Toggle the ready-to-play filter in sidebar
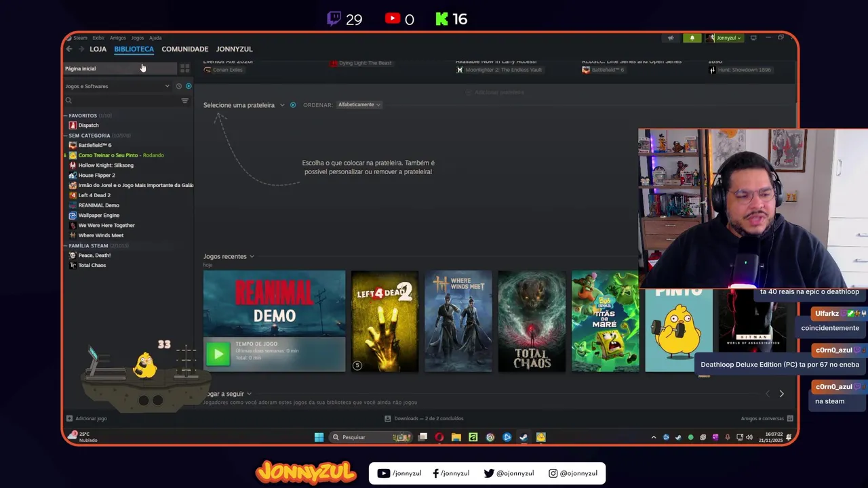The image size is (868, 488). 189,86
